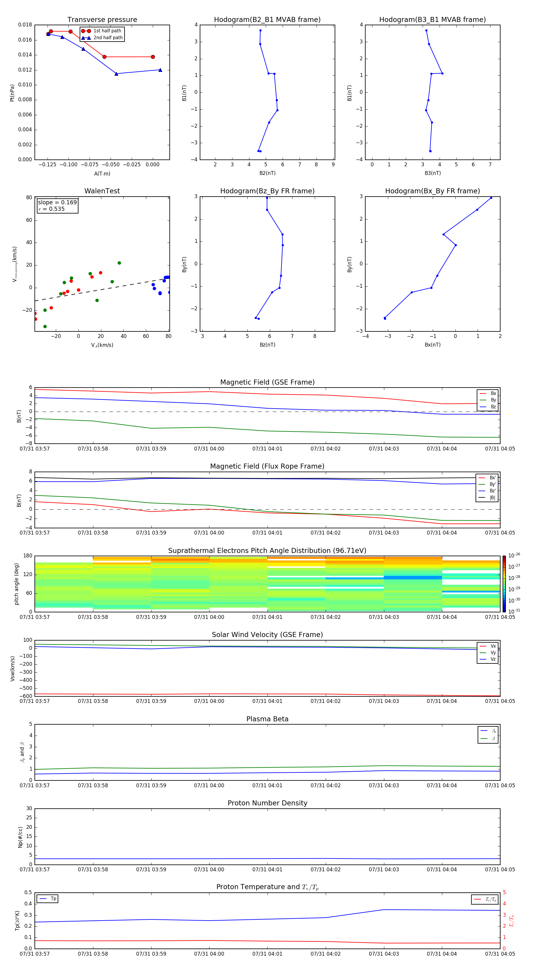
Task: Click the 'r = 0.535' annotation
Action: [x=51, y=209]
